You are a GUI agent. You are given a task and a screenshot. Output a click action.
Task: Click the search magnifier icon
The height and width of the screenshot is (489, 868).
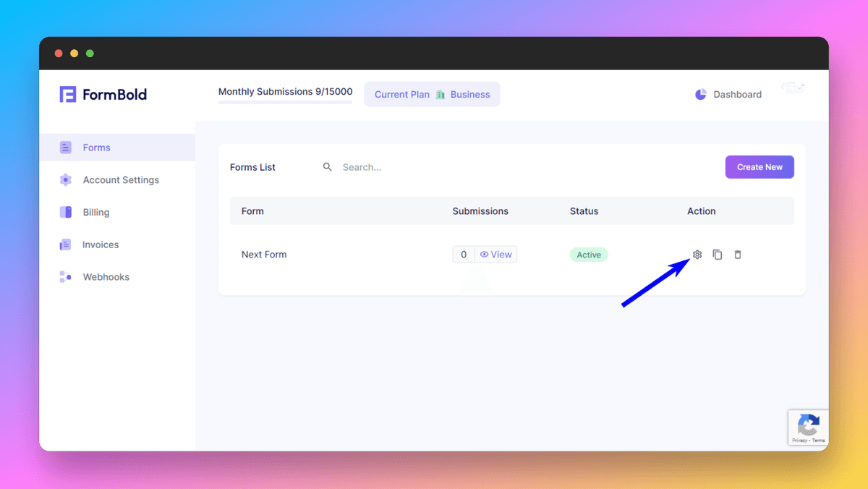328,167
